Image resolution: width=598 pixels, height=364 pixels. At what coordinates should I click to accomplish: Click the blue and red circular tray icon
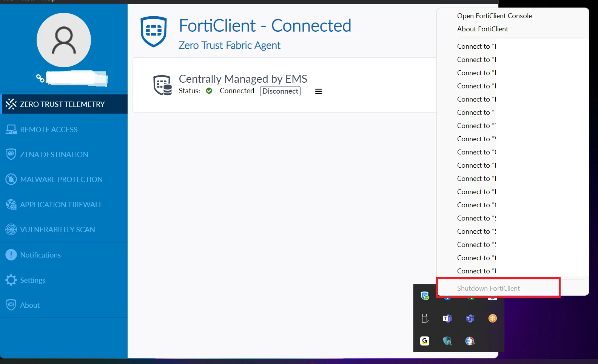[x=470, y=341]
